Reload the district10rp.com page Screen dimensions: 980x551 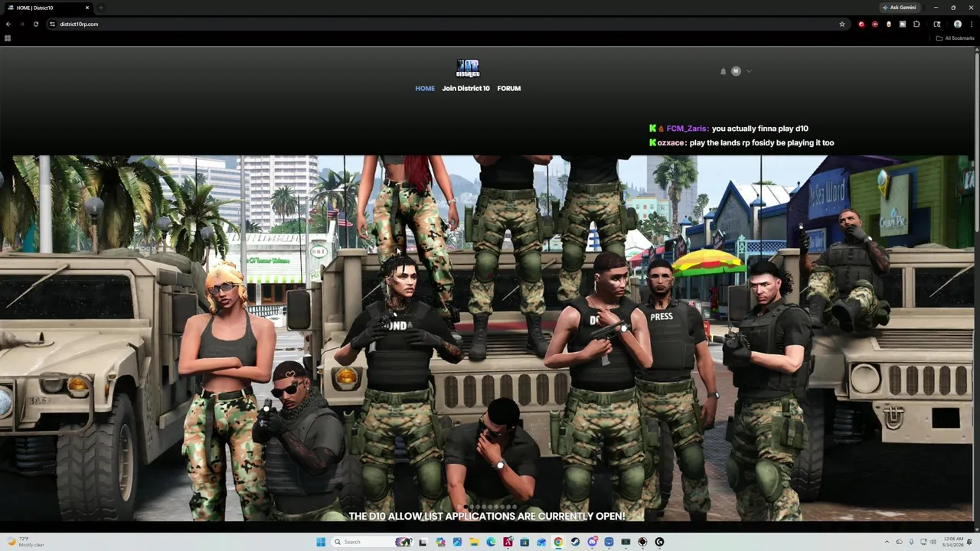[x=35, y=24]
